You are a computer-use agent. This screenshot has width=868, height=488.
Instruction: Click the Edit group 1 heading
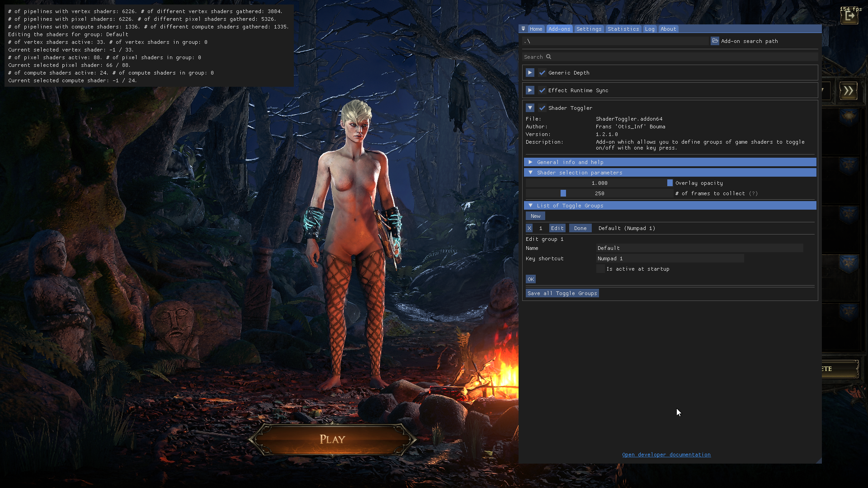coord(544,239)
